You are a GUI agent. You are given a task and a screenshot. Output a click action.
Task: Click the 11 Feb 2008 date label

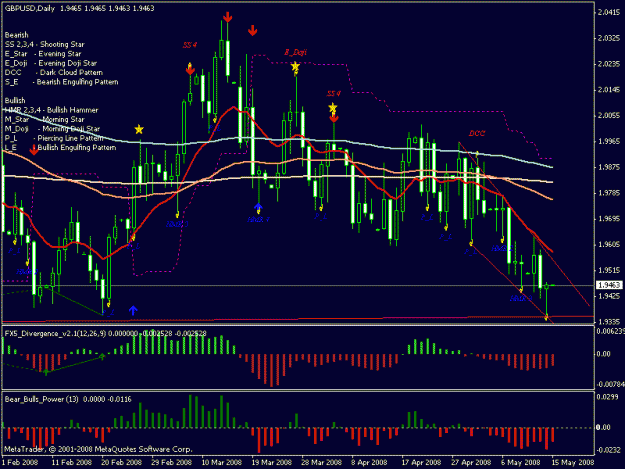72,463
